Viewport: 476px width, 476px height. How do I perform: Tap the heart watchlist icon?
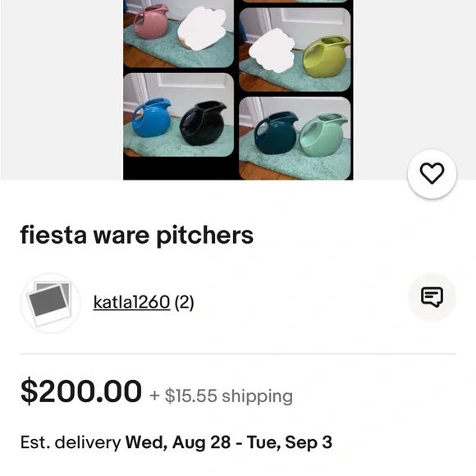[432, 174]
